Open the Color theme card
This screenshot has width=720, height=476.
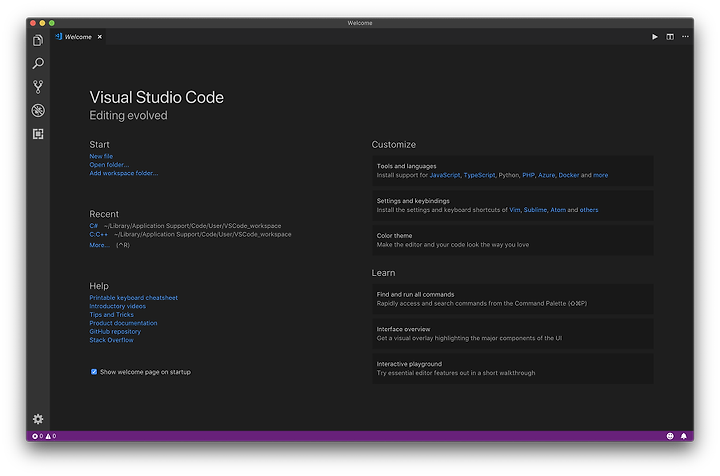[512, 240]
